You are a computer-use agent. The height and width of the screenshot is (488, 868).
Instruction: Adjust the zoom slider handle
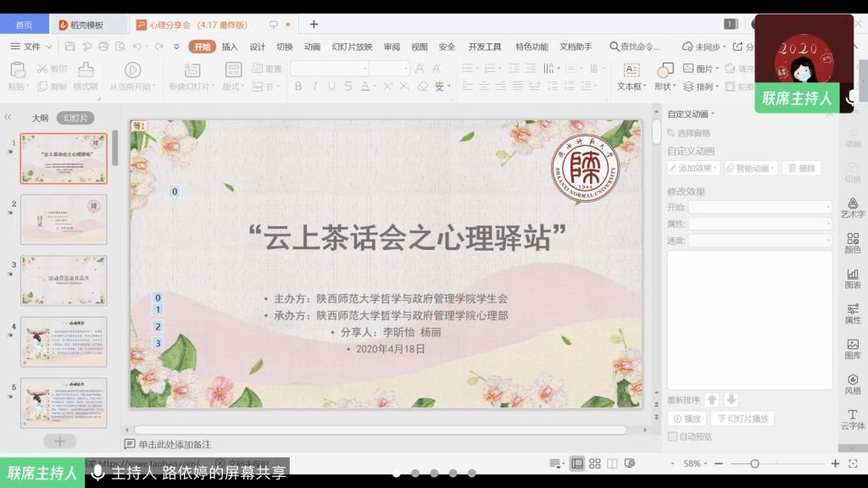tap(754, 463)
